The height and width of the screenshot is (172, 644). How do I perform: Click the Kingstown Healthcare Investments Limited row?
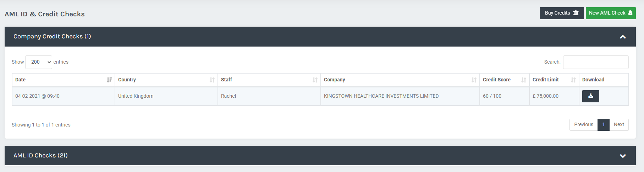click(x=381, y=96)
